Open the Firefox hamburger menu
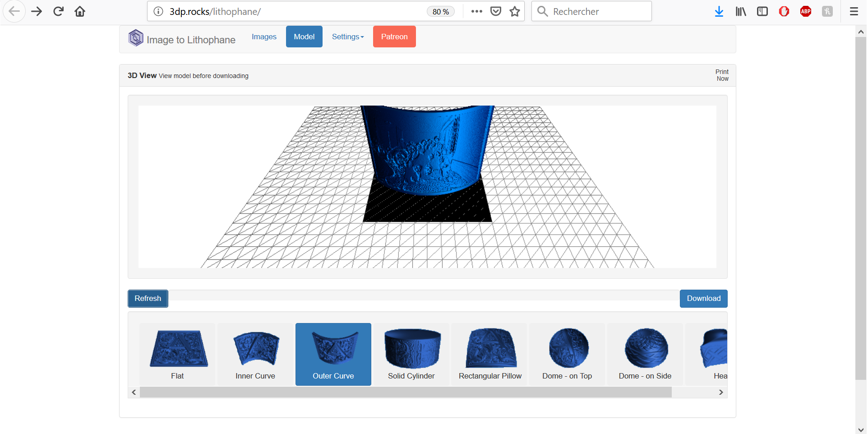This screenshot has width=868, height=434. tap(854, 11)
